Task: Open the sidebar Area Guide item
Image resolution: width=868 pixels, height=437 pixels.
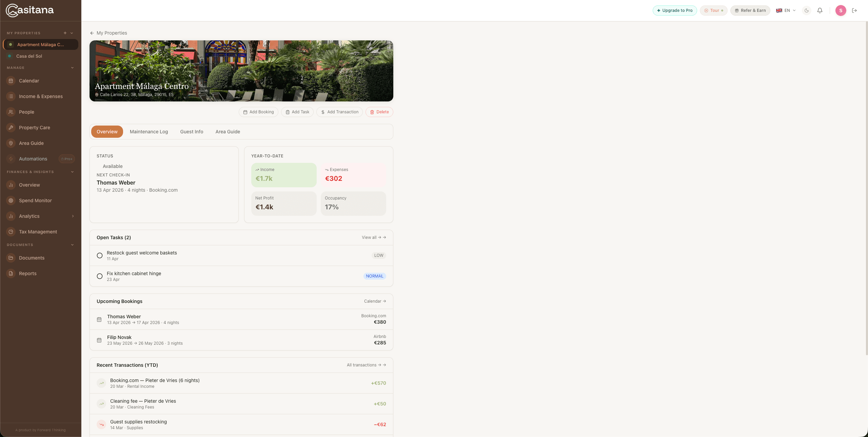Action: point(41,143)
